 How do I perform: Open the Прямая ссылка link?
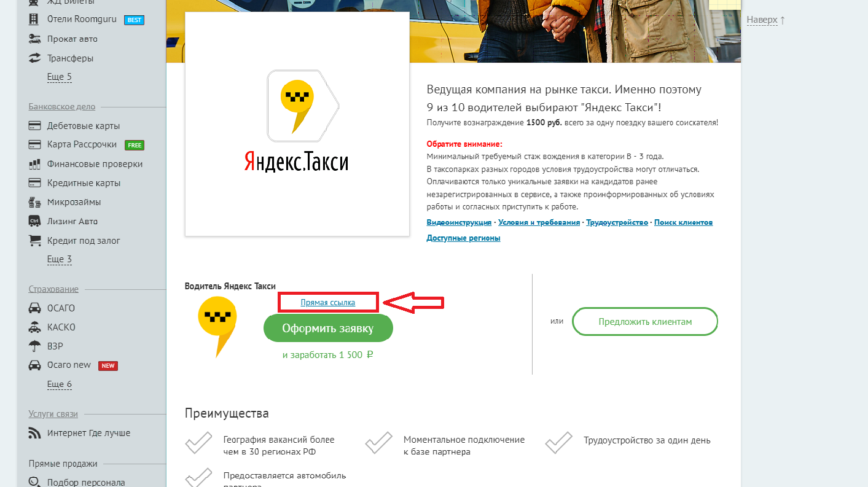click(327, 302)
